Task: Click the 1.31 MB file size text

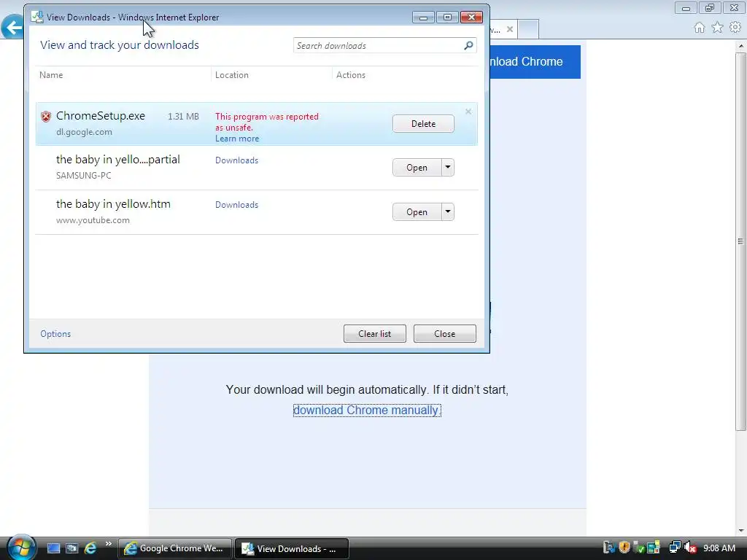Action: click(183, 116)
